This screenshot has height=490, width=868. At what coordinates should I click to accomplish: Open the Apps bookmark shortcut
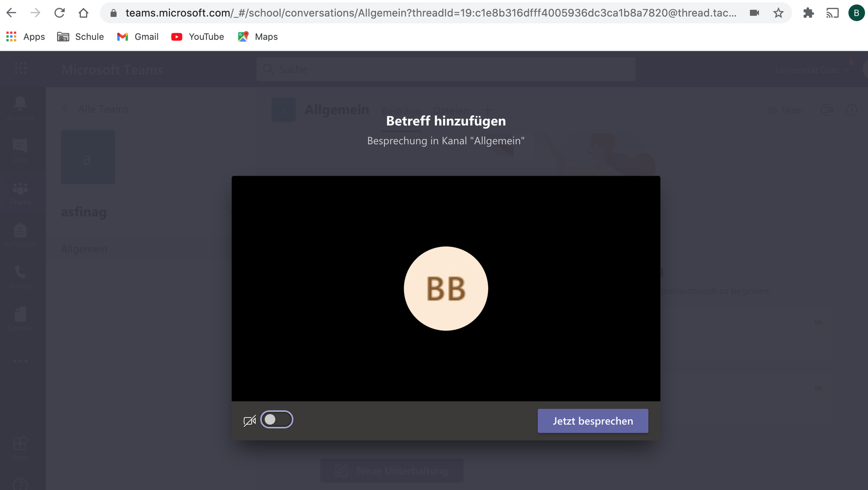tap(26, 37)
